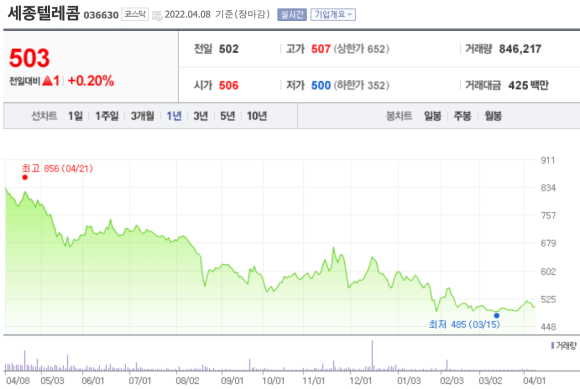Click the blue 최저 485 low marker dot
Image resolution: width=580 pixels, height=389 pixels.
[x=496, y=315]
